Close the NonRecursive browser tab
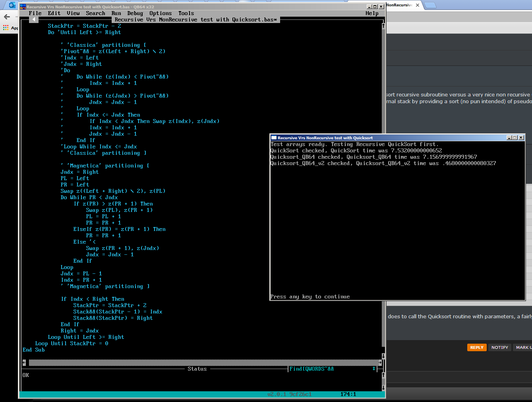 pyautogui.click(x=418, y=5)
